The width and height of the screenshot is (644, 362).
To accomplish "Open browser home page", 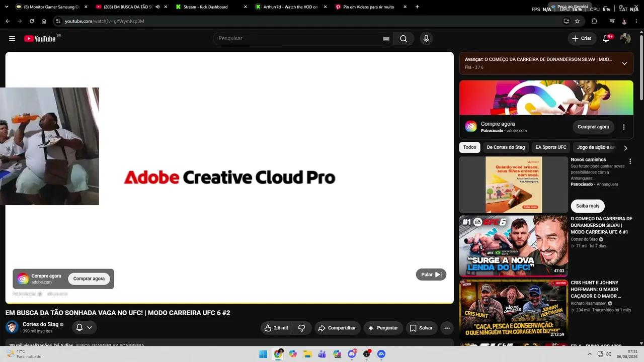I will [x=44, y=21].
